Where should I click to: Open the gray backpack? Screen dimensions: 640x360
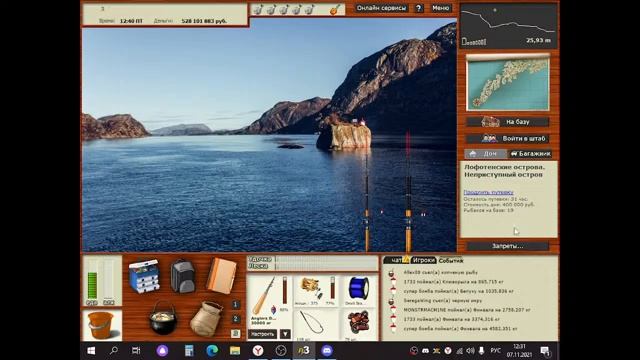(x=182, y=276)
